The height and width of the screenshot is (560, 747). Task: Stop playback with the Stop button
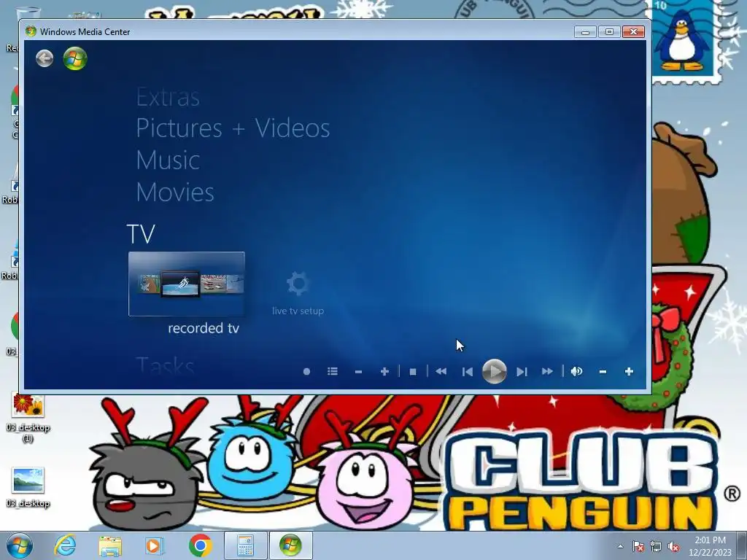coord(413,371)
